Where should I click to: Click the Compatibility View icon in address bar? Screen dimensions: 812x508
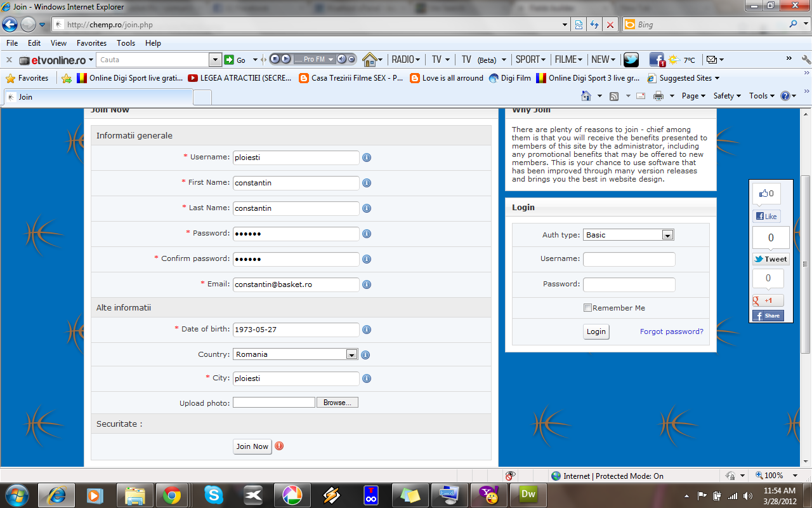579,25
